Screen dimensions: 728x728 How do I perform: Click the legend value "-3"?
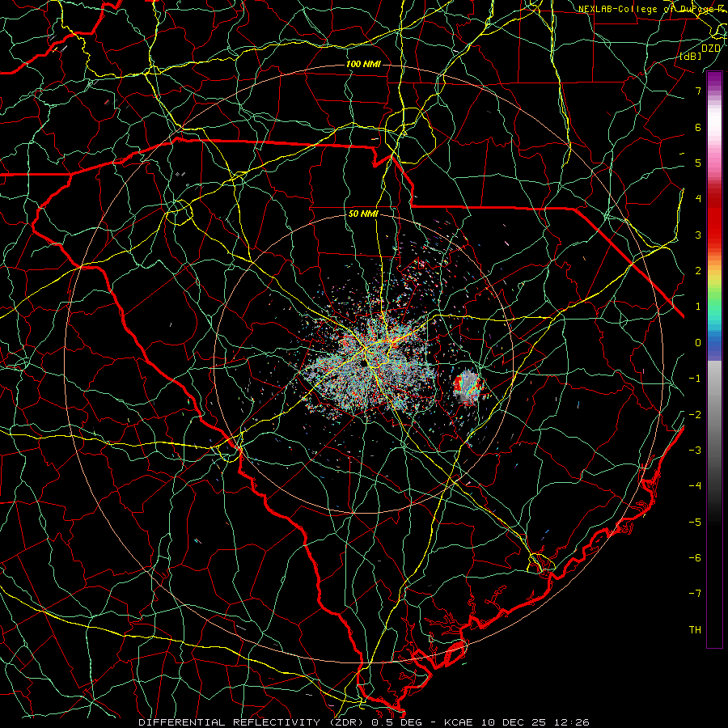pos(695,451)
